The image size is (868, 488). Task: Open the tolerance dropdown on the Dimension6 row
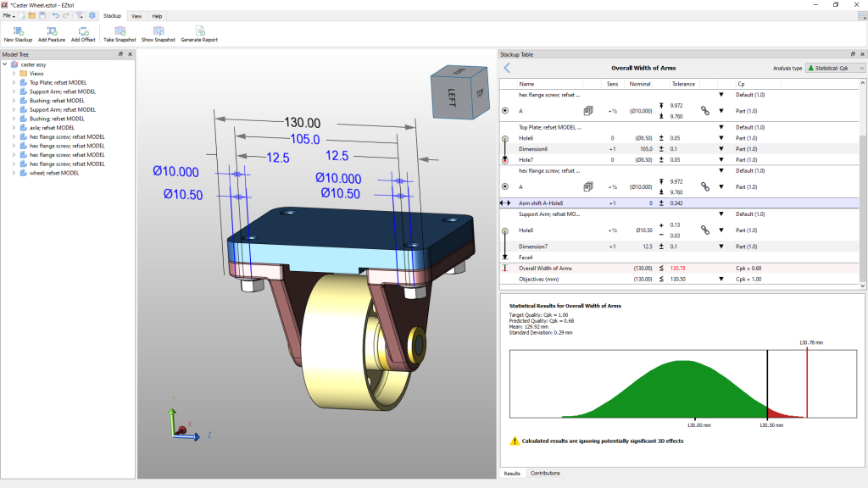tap(721, 148)
